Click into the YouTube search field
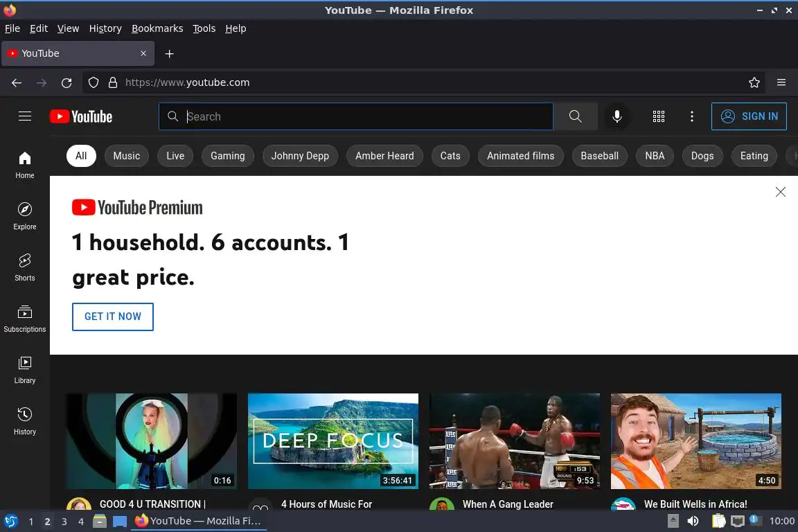 tap(356, 116)
